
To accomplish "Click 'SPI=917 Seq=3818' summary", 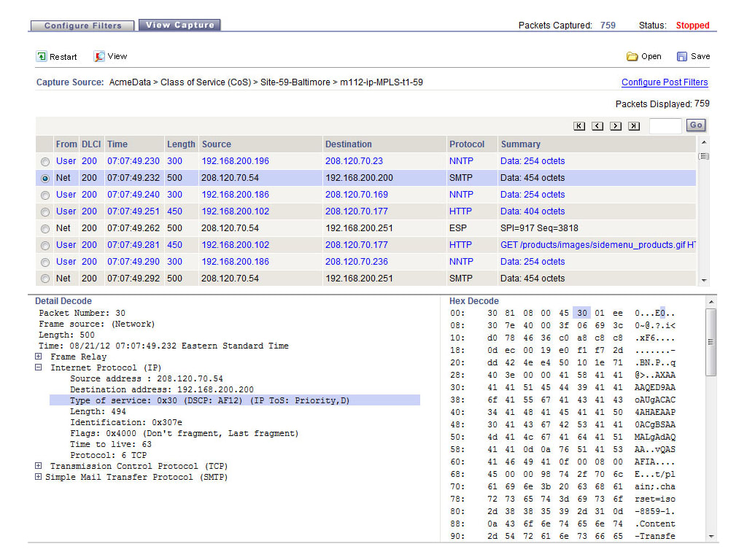I will pos(539,228).
